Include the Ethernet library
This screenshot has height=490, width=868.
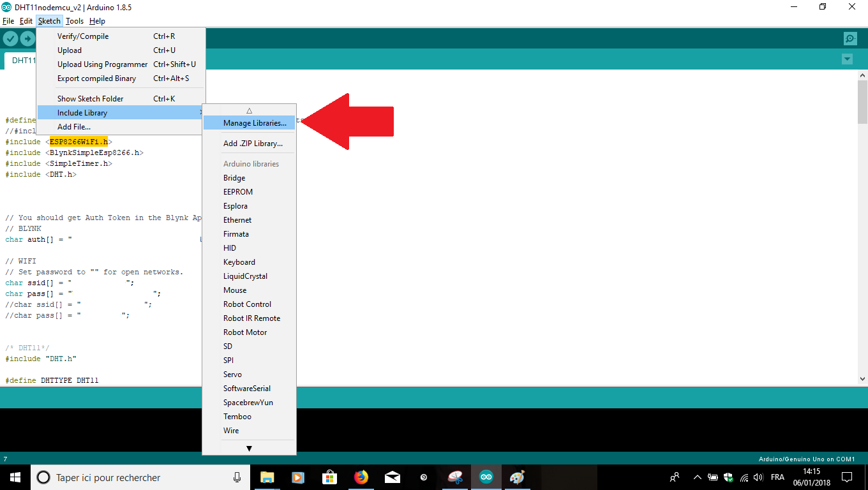[249, 220]
